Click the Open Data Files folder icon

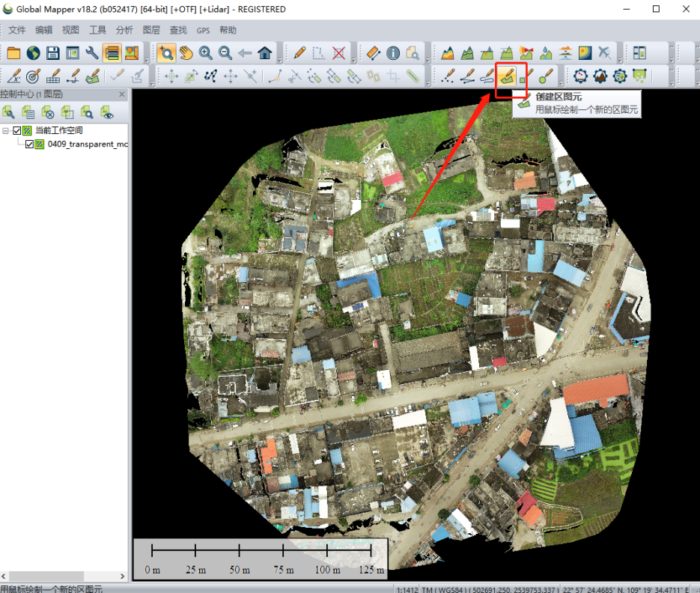pyautogui.click(x=13, y=53)
